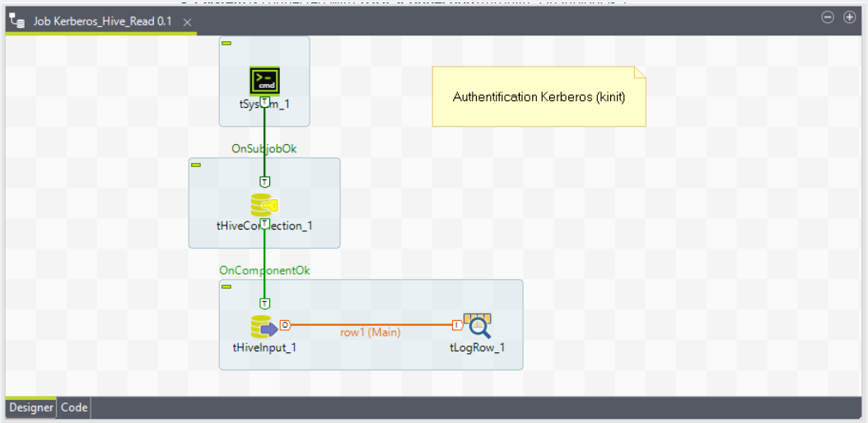Image resolution: width=868 pixels, height=423 pixels.
Task: Select the tHiveConnection_1 database icon
Action: (264, 205)
